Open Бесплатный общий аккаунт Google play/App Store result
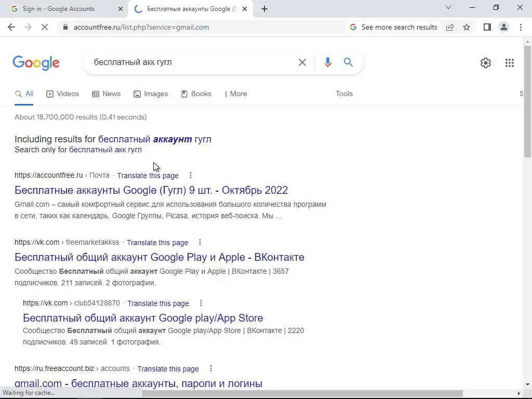 pyautogui.click(x=143, y=318)
